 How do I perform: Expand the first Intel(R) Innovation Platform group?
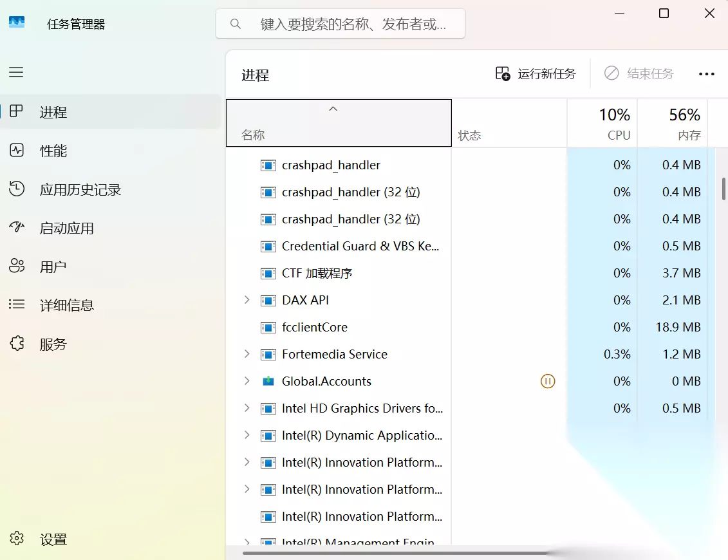pyautogui.click(x=247, y=462)
